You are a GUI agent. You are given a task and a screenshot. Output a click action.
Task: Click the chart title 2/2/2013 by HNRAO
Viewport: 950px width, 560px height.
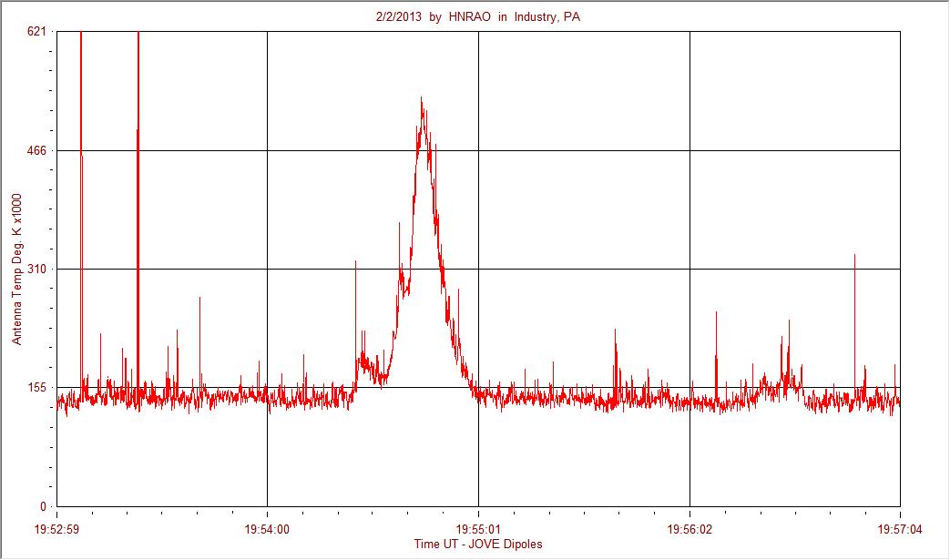[478, 17]
